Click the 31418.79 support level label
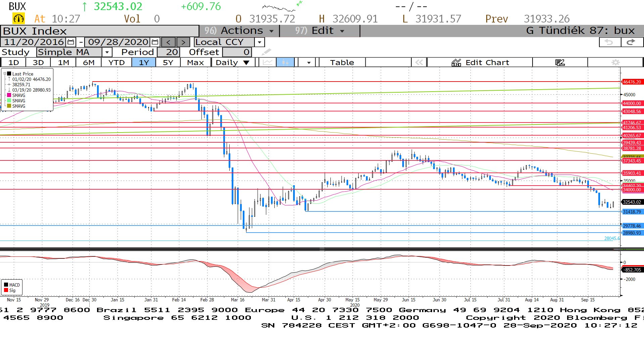Viewport: 644px width, 344px height. point(632,212)
